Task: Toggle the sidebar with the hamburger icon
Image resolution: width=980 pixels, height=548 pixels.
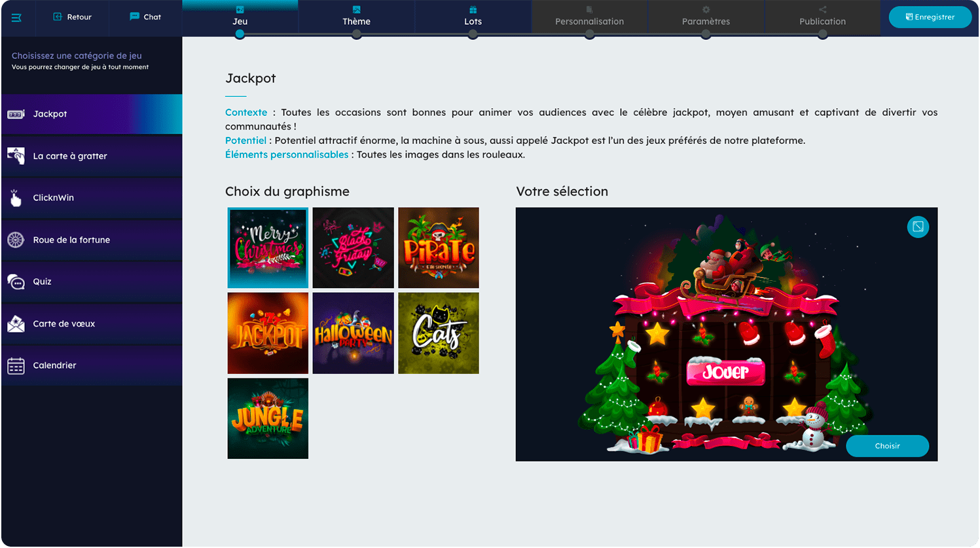Action: [x=17, y=17]
